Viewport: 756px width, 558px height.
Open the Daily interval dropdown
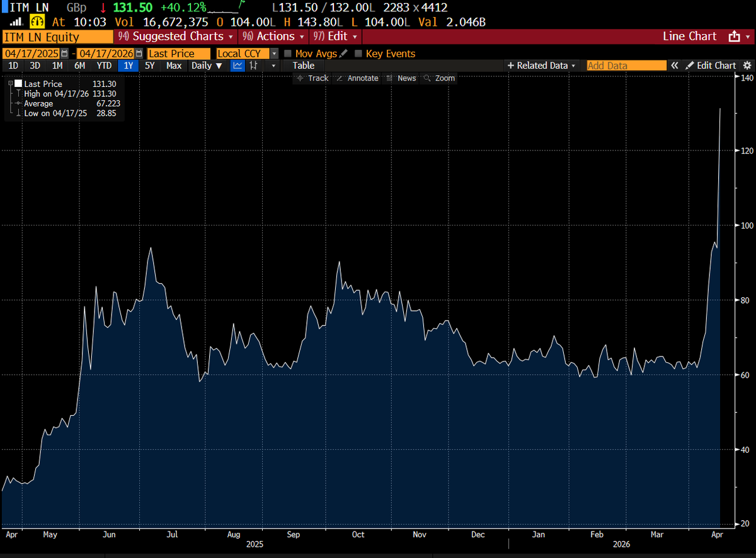[x=206, y=65]
